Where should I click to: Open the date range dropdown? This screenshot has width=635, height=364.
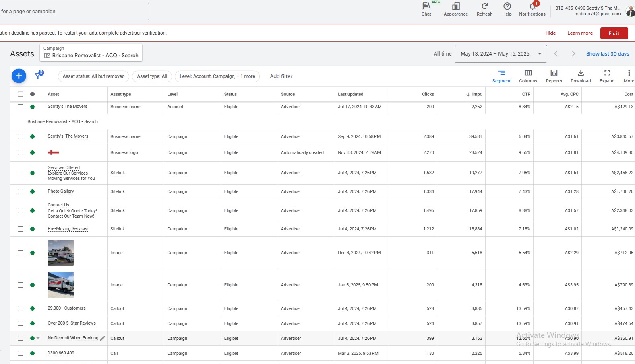501,54
